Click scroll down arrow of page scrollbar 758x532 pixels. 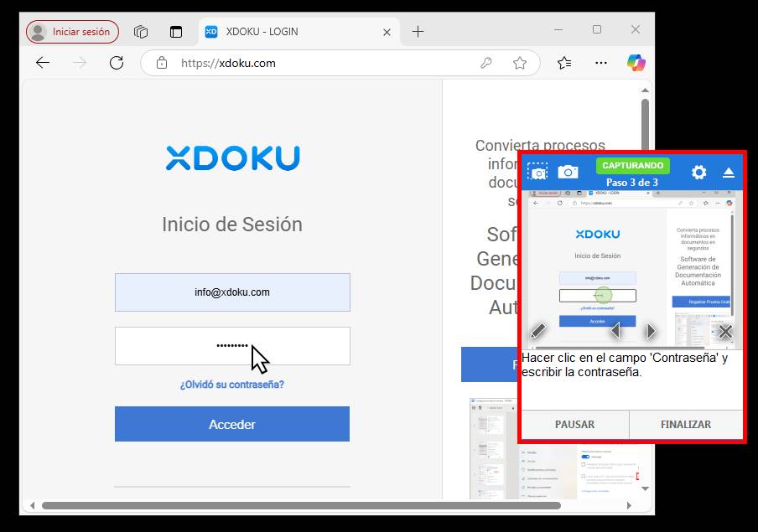[x=645, y=488]
